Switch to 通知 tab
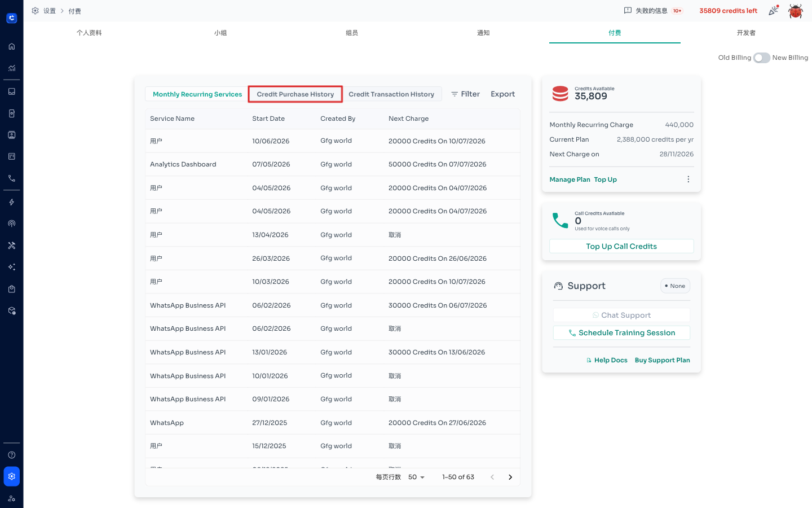Screen dimensions: 812x508 pyautogui.click(x=483, y=33)
